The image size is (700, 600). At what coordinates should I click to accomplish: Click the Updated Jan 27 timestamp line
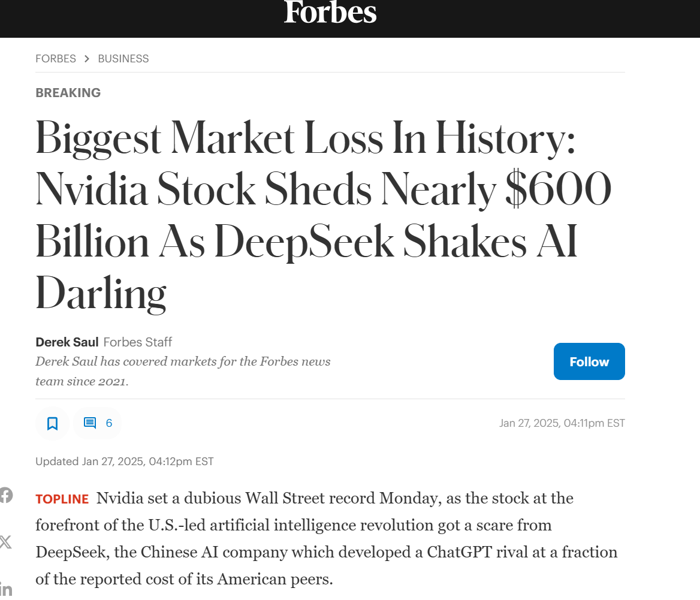click(125, 462)
